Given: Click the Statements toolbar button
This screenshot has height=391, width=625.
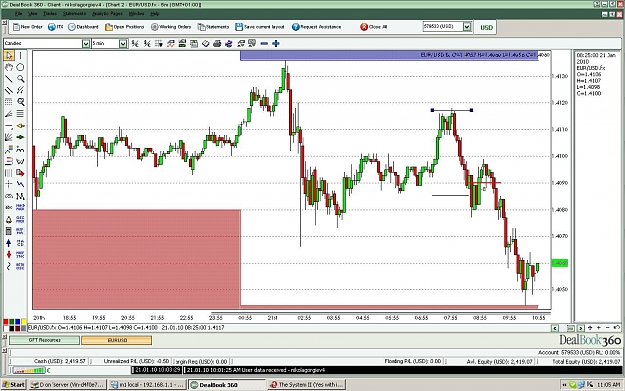Looking at the screenshot, I should tap(213, 27).
